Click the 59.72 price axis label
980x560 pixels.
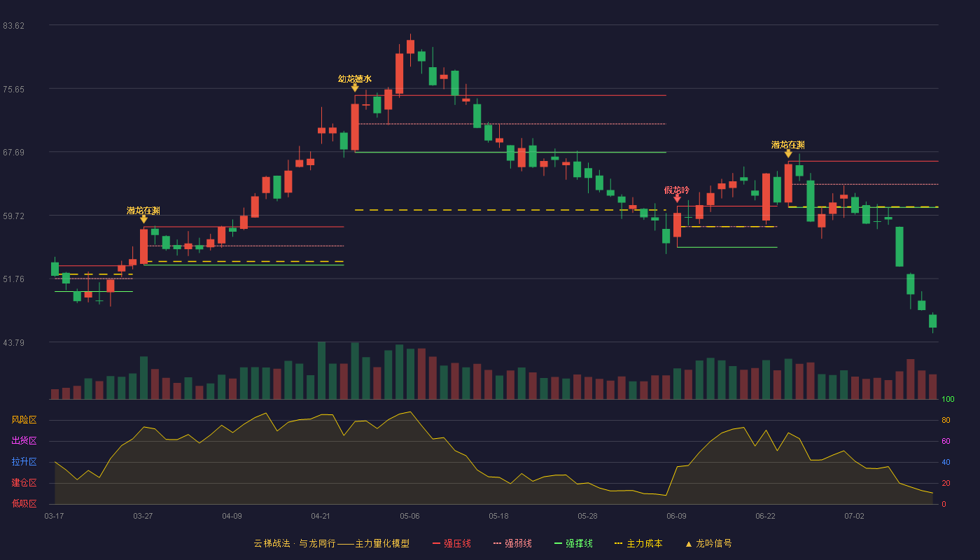(14, 216)
